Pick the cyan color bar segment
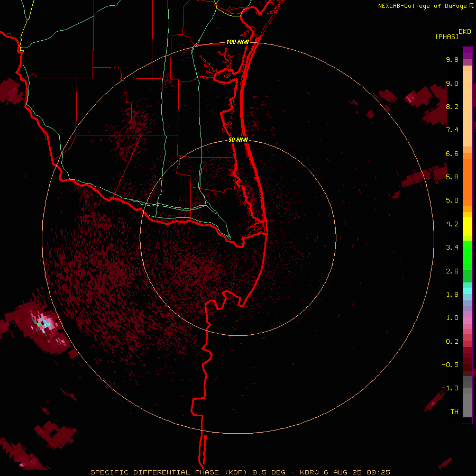Image resolution: width=476 pixels, height=476 pixels. 467,291
